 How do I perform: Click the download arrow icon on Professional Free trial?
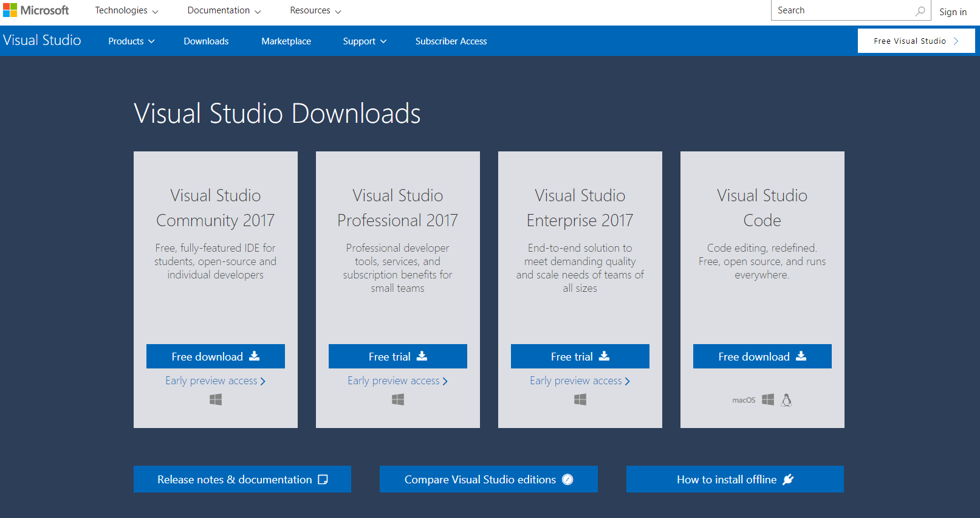(422, 356)
